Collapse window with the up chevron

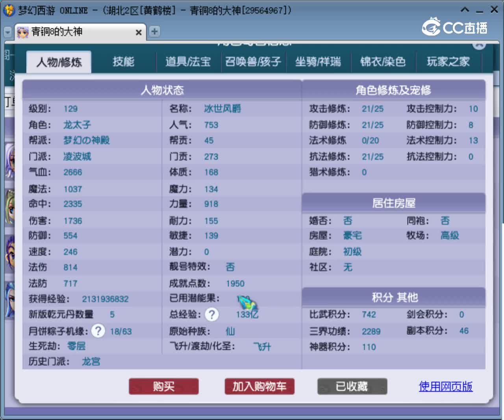(x=465, y=9)
